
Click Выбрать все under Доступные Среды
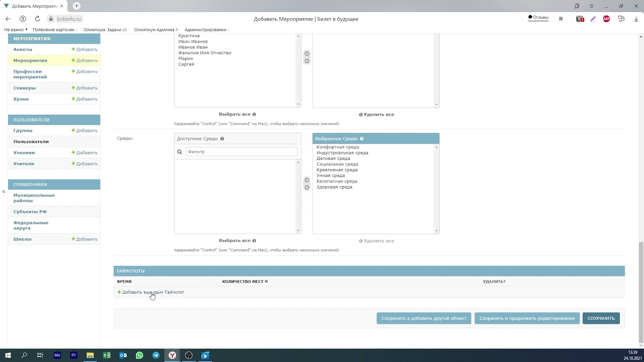237,240
